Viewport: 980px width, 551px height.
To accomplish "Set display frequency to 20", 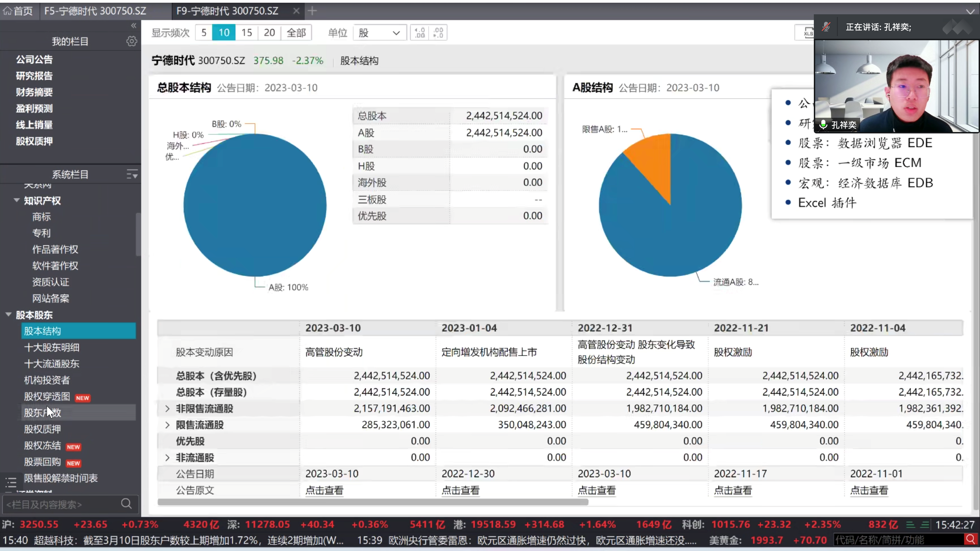I will tap(269, 33).
